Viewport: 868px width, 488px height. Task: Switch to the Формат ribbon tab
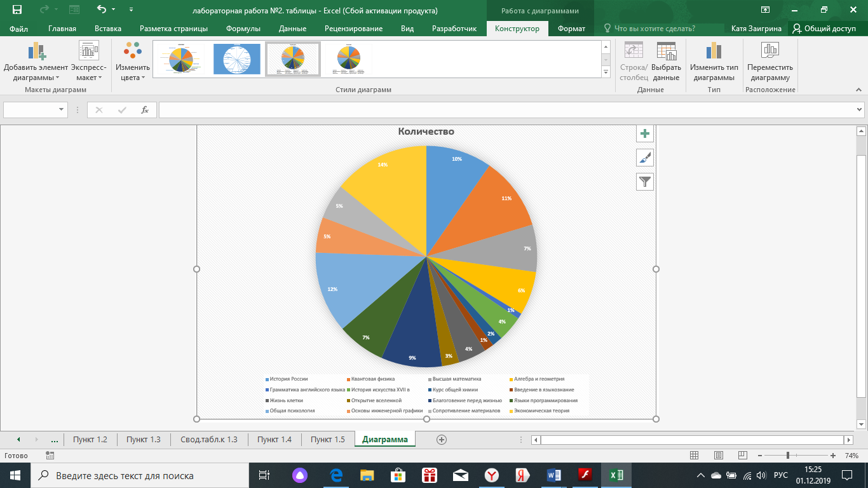pyautogui.click(x=571, y=29)
